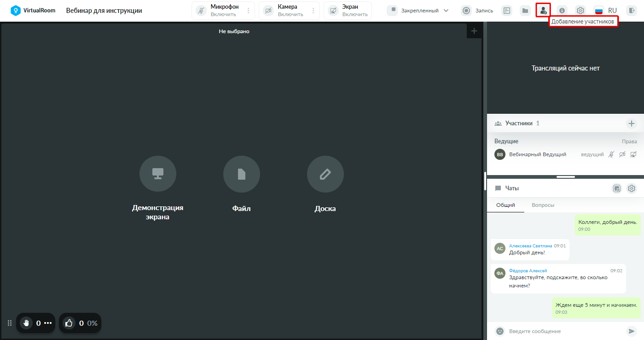Open microphone options three-dot menu
Viewport: 644px width, 340px height.
(x=249, y=11)
